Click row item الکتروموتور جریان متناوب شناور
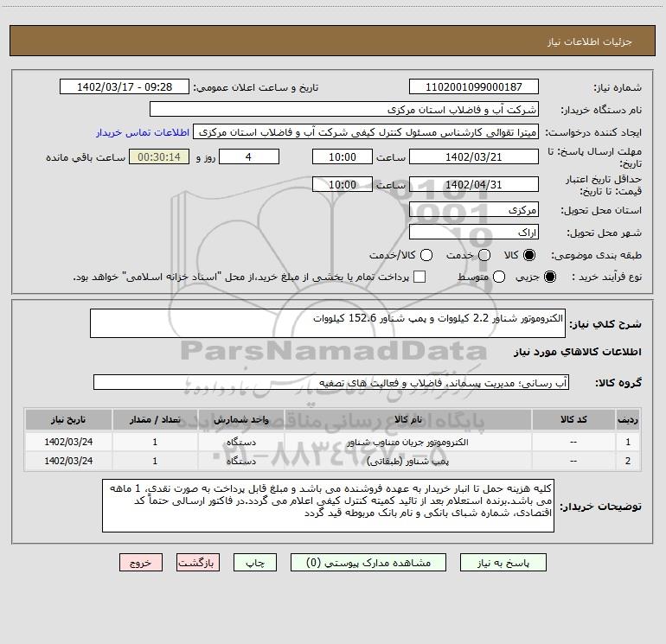666x644 pixels. click(x=407, y=442)
